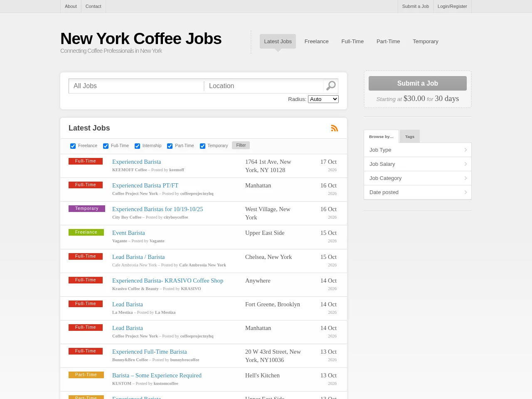Focus the Location search field

(264, 86)
